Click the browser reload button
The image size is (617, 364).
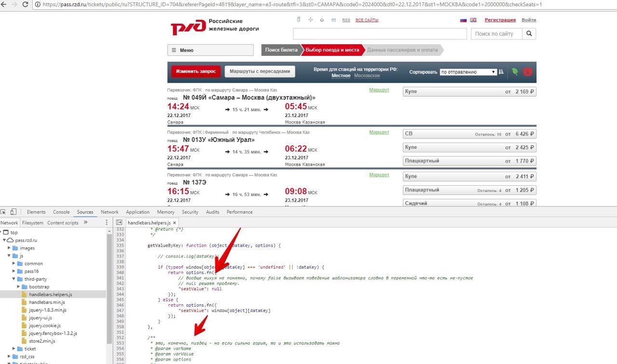point(25,4)
